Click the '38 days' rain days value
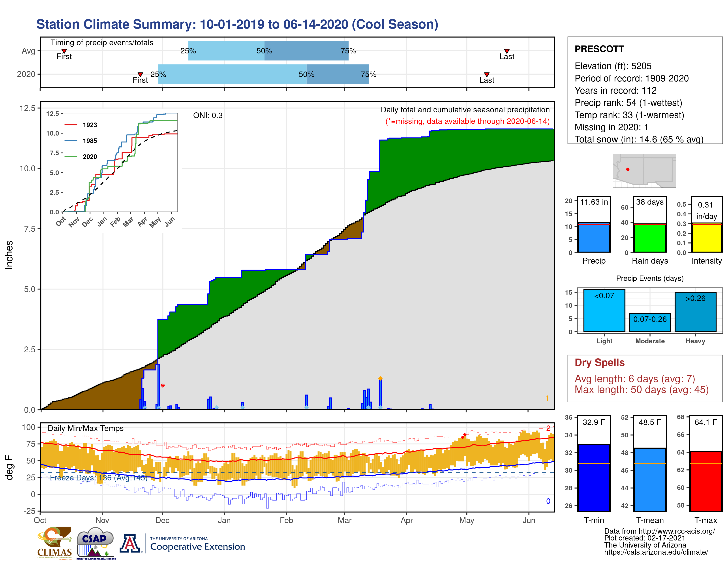The height and width of the screenshot is (563, 728). [x=650, y=202]
